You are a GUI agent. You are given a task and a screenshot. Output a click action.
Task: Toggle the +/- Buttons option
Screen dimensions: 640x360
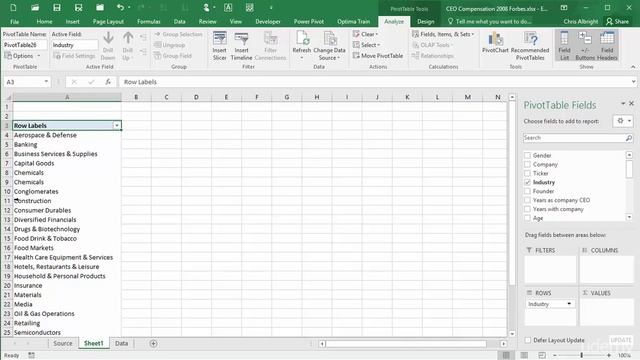pos(585,46)
